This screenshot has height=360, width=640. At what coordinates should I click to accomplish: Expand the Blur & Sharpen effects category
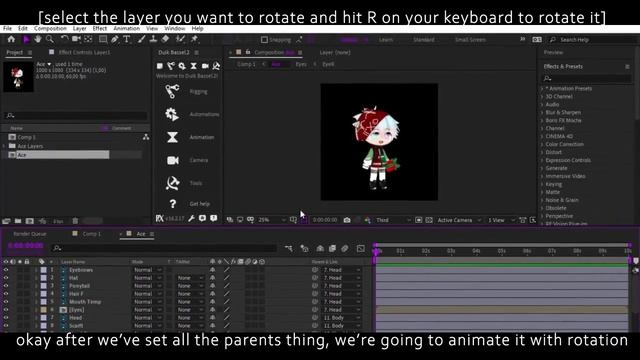point(542,112)
